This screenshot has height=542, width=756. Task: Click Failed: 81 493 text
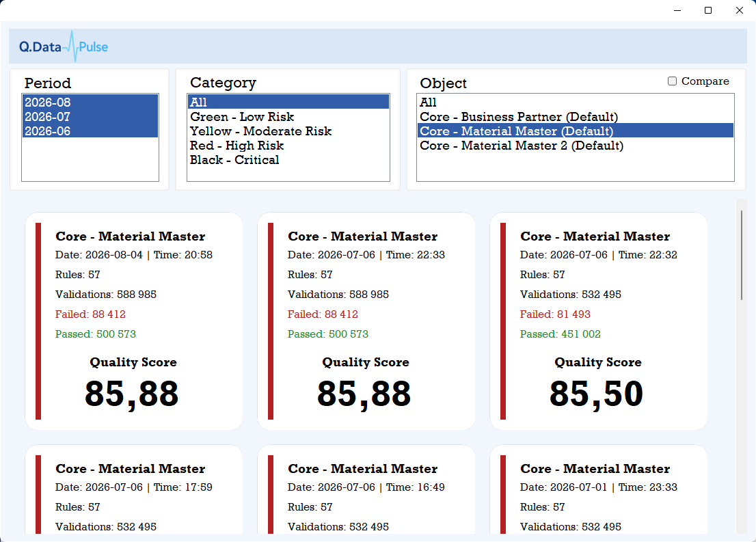coord(555,314)
